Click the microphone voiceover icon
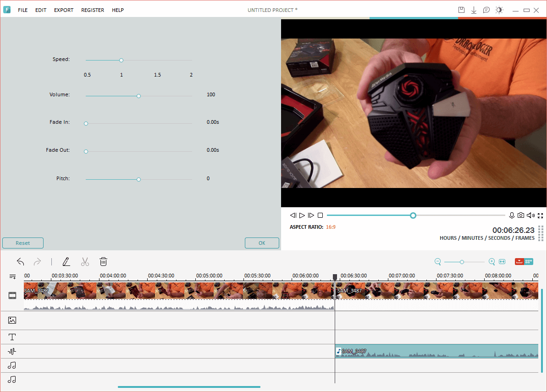 point(512,215)
